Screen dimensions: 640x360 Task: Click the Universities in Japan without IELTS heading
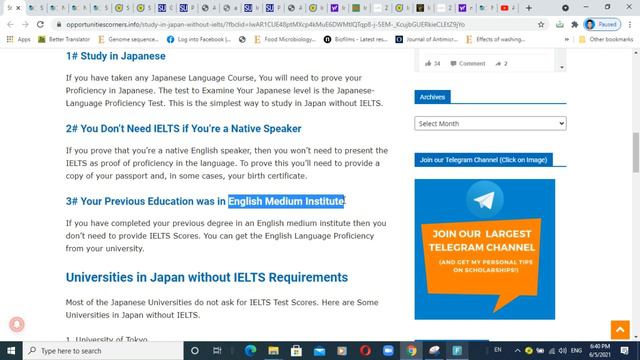(x=207, y=277)
